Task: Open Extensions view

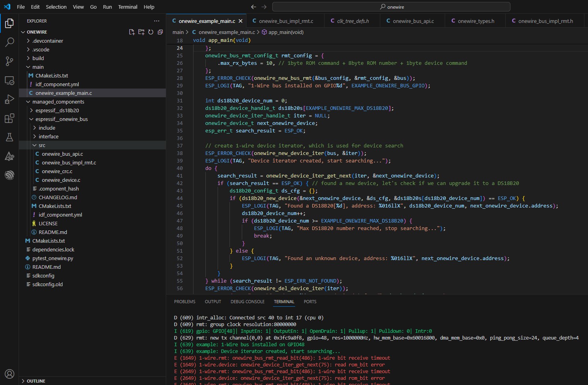Action: 9,118
